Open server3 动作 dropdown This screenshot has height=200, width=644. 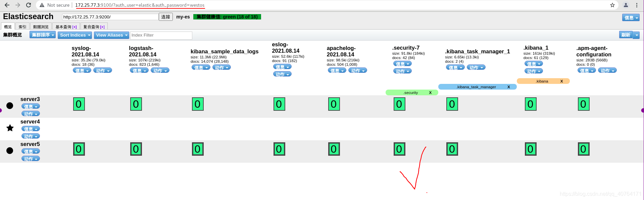31,114
